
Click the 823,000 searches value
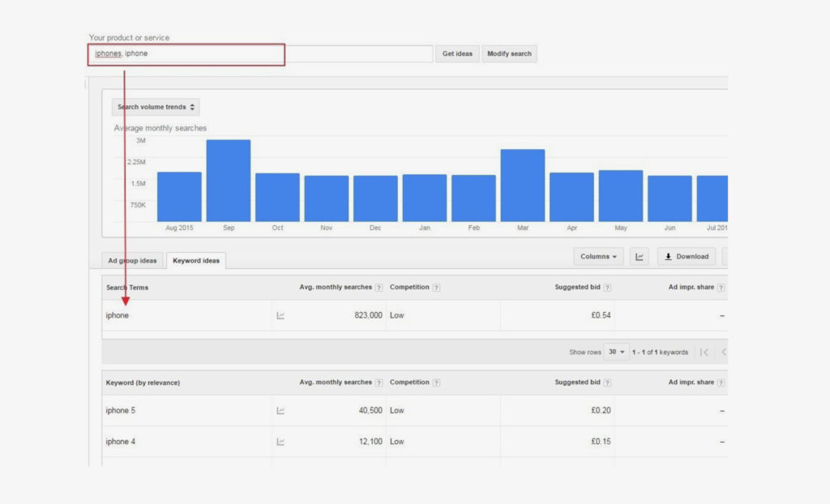[x=368, y=315]
